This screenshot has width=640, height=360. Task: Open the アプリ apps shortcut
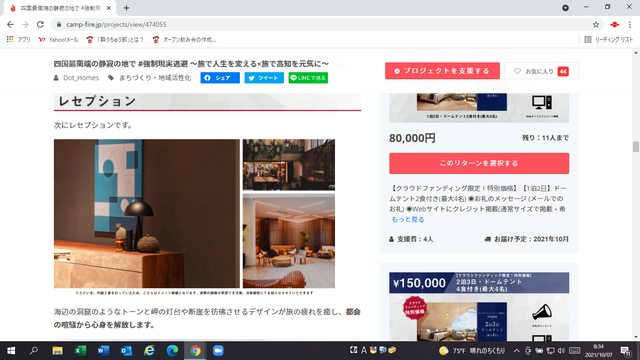(18, 40)
